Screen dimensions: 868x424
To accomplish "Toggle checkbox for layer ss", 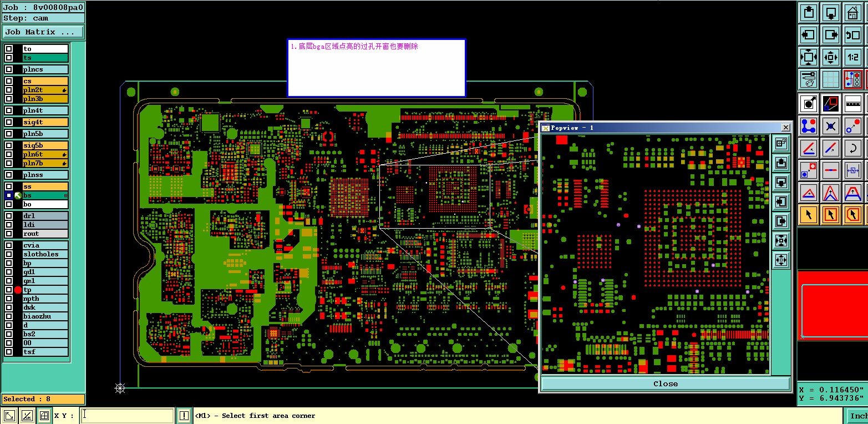I will pos(9,186).
